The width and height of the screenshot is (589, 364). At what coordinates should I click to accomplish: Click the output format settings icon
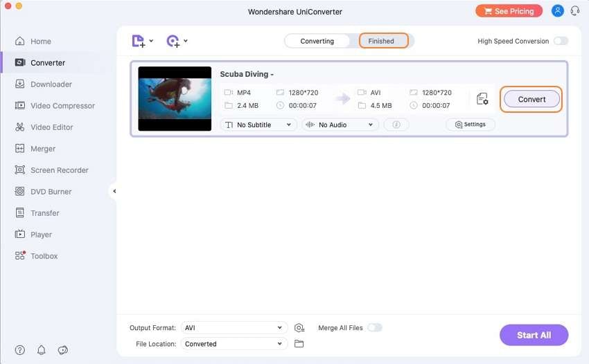click(x=482, y=99)
